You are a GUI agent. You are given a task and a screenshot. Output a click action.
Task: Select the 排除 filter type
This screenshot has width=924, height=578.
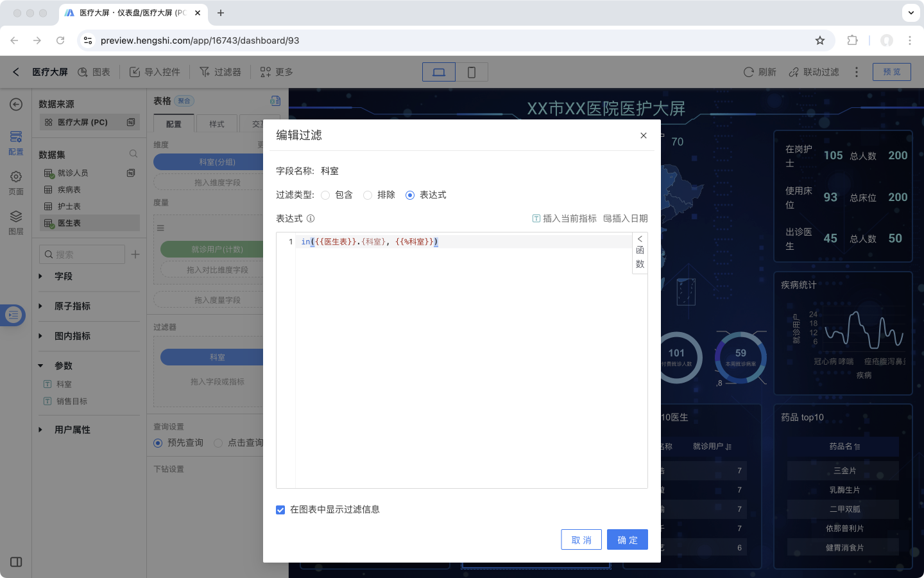click(x=368, y=195)
